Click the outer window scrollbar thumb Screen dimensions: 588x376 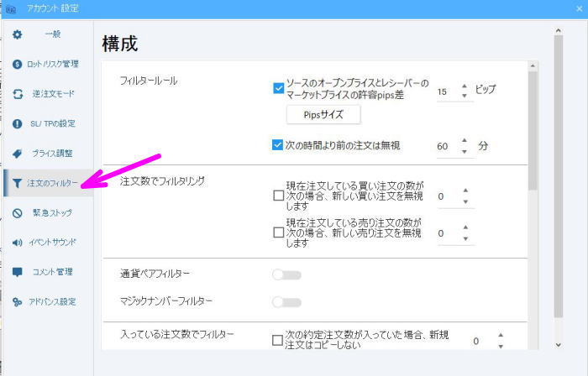coord(559,176)
